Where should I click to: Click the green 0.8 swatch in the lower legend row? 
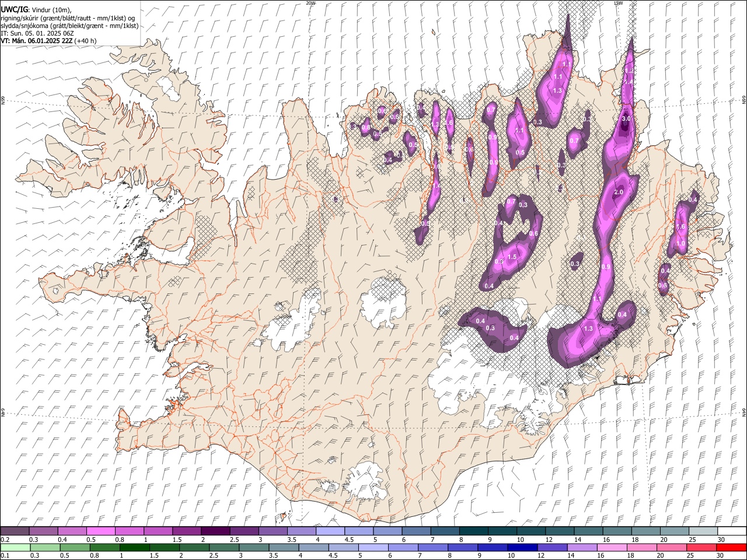105,547
